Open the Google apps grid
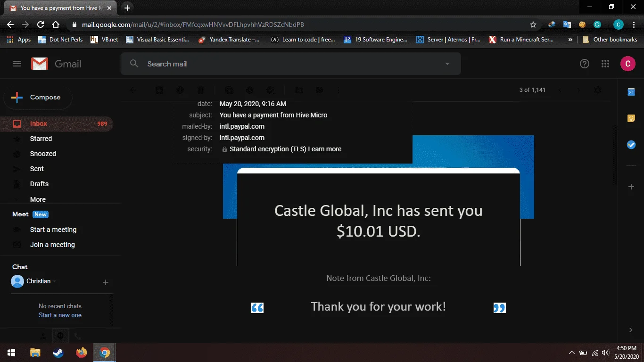Screen dimensions: 644x362 pos(606,64)
